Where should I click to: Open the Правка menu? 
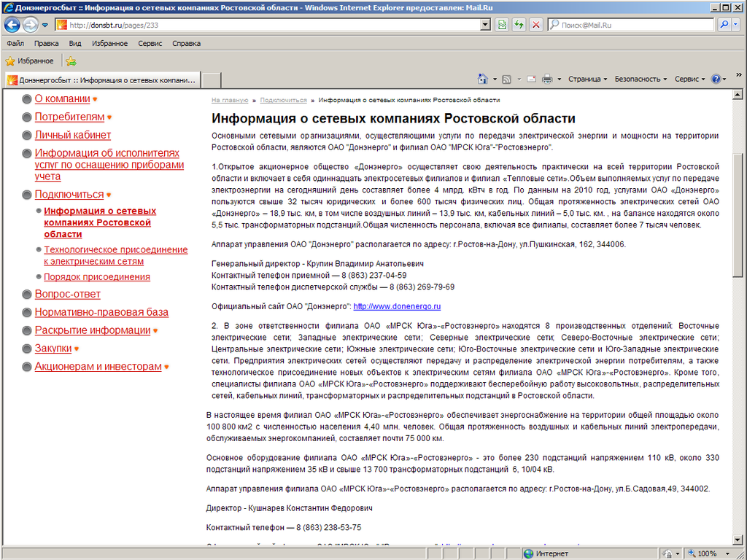[46, 43]
